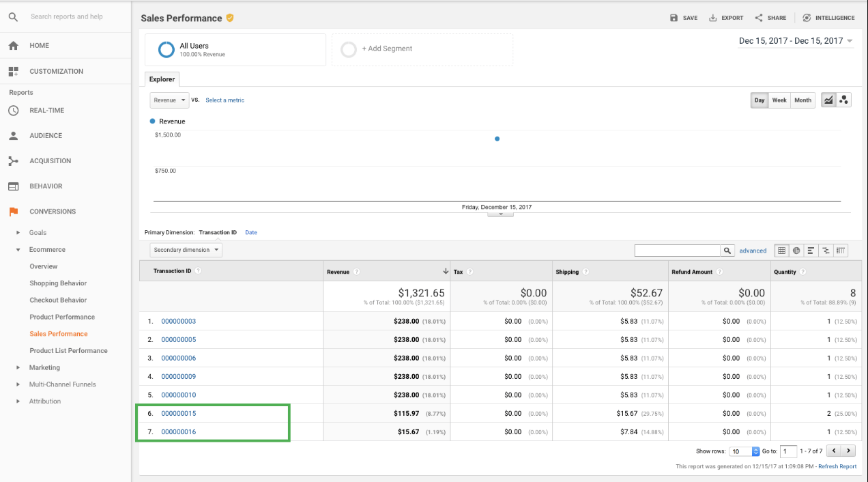Collapse the Ecommerce section
This screenshot has width=868, height=482.
pyautogui.click(x=18, y=250)
